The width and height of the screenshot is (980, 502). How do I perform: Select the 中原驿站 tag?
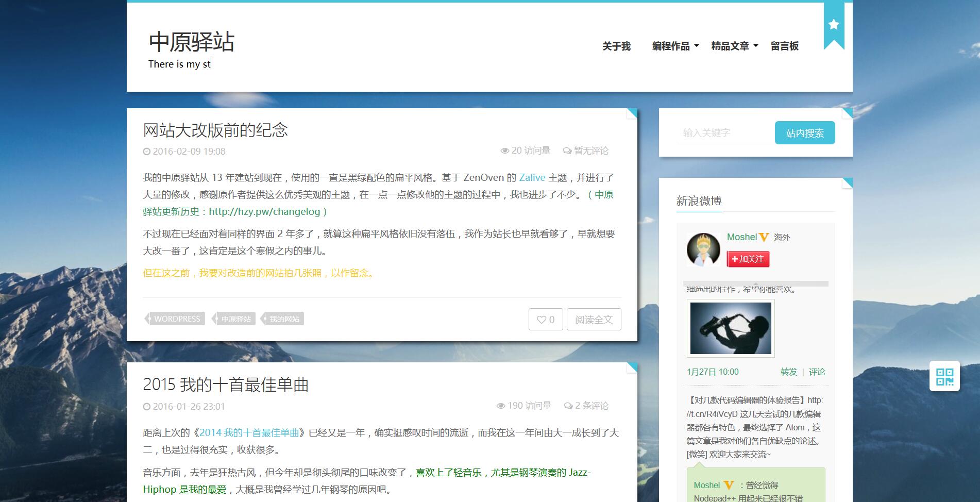(x=234, y=319)
